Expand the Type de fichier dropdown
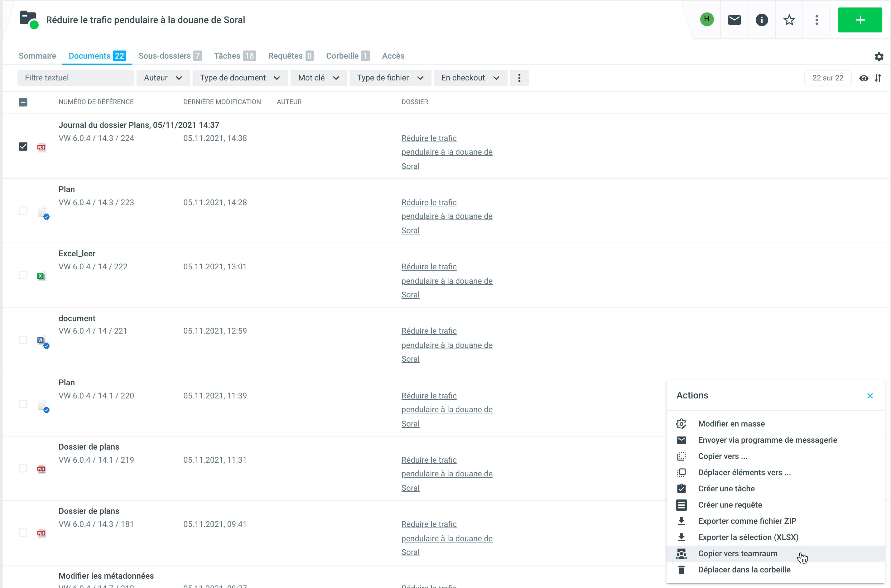The image size is (891, 588). tap(390, 78)
